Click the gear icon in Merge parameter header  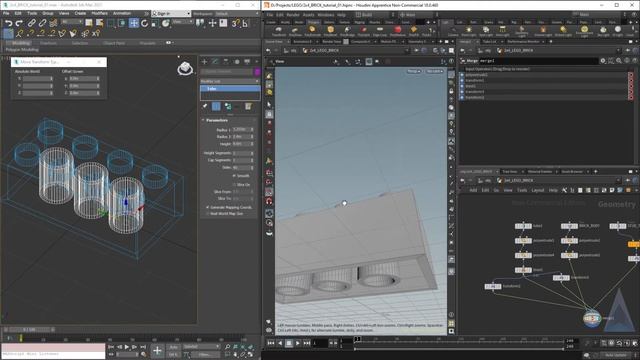tap(603, 61)
